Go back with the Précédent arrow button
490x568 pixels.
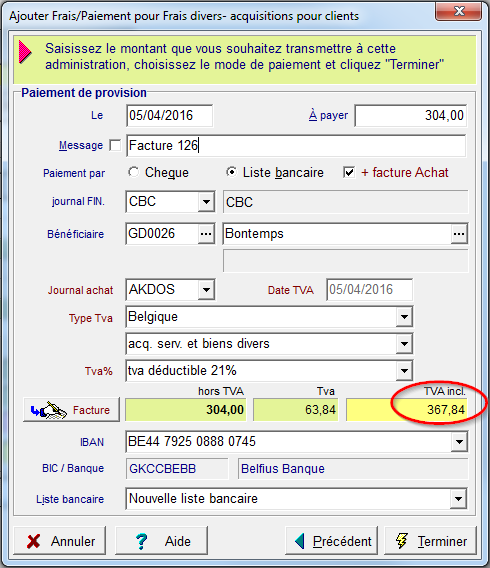(x=331, y=541)
